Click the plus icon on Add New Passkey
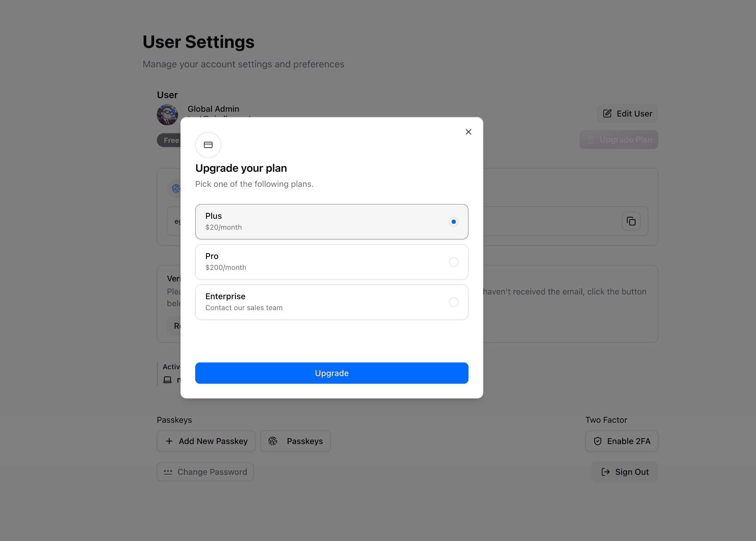Viewport: 756px width, 541px height. (x=169, y=441)
